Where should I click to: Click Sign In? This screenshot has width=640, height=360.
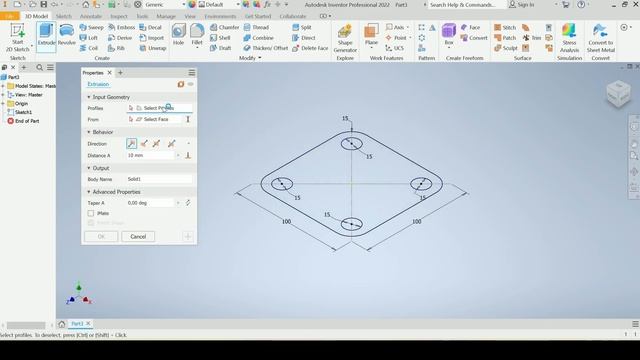[522, 4]
